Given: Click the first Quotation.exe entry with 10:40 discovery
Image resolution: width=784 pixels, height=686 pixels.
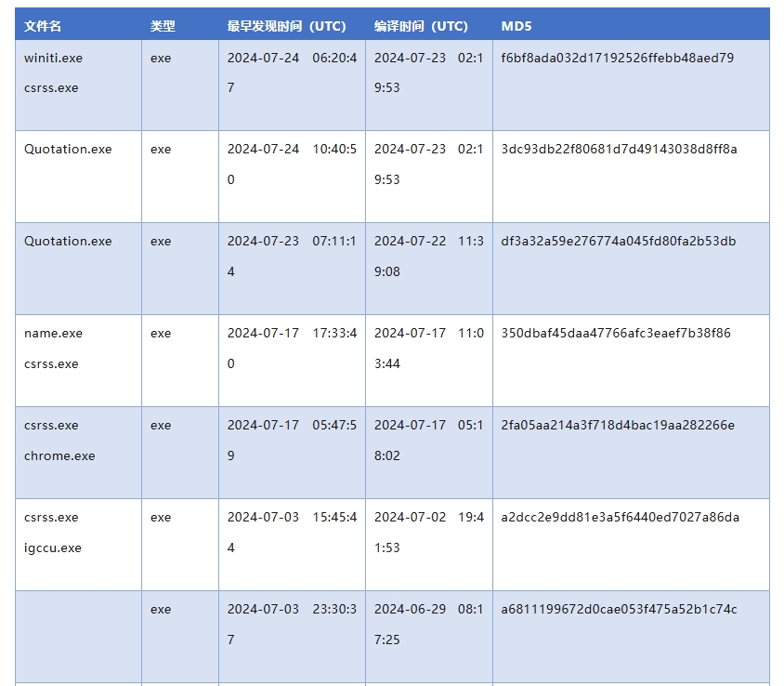Looking at the screenshot, I should click(68, 149).
